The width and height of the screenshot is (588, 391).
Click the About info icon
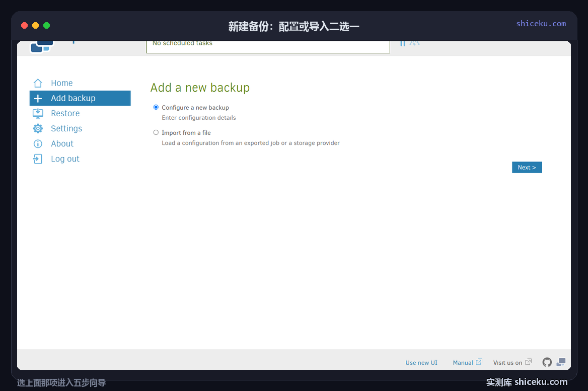(38, 143)
